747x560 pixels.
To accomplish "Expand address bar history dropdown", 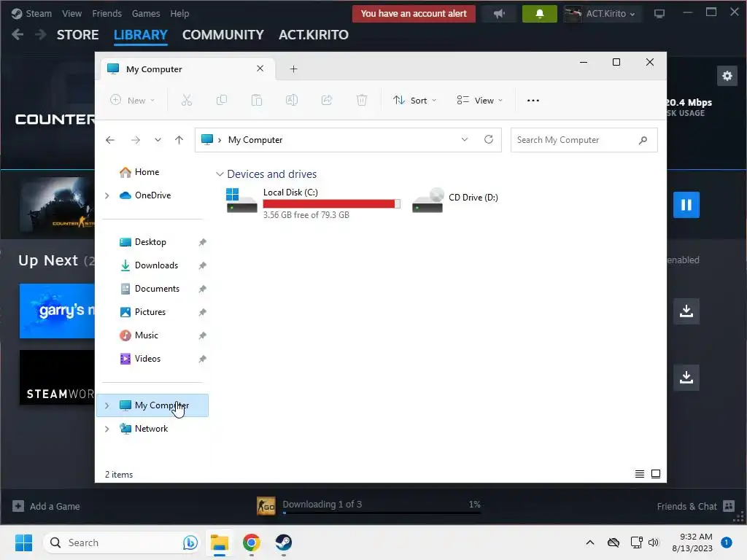I will pyautogui.click(x=465, y=139).
